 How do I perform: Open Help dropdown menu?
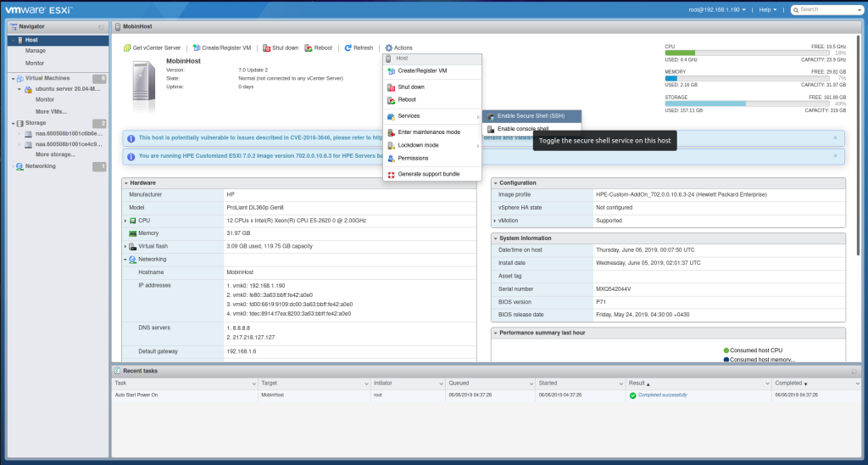pyautogui.click(x=768, y=9)
